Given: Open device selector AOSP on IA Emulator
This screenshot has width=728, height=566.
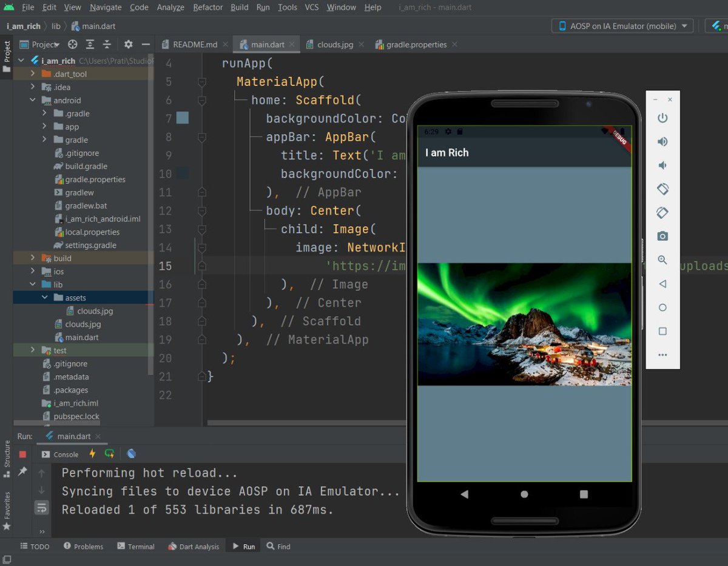Looking at the screenshot, I should (x=623, y=26).
